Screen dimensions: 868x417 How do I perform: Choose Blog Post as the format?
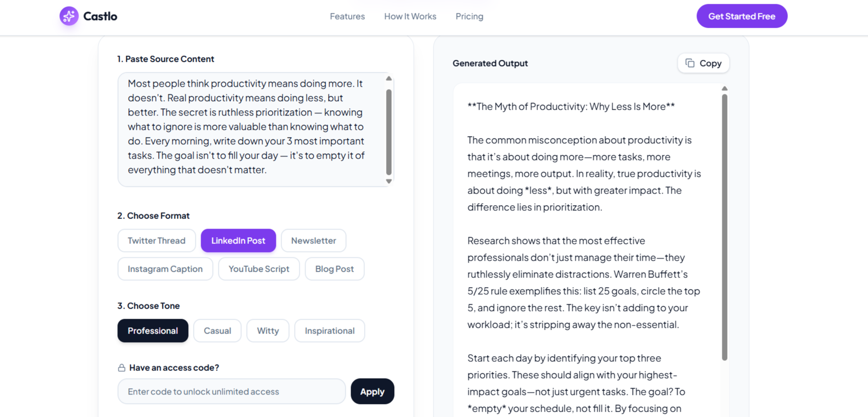[334, 269]
